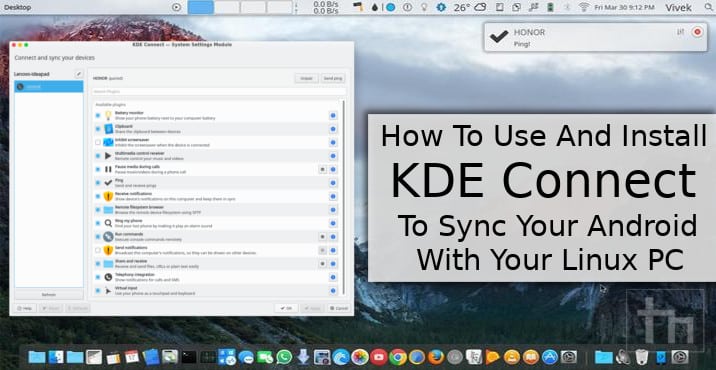Open the Desktop menu in top panel

coord(17,7)
